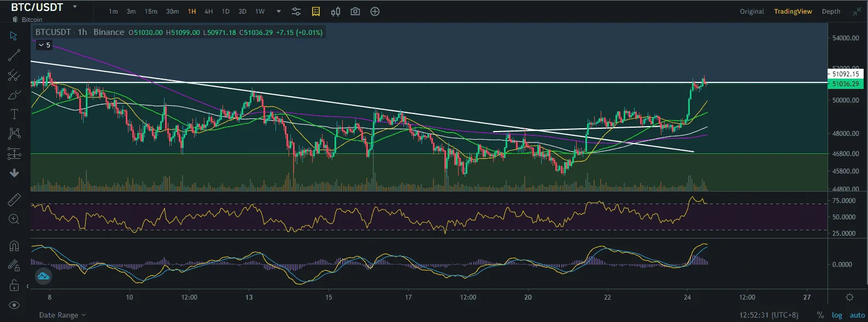This screenshot has height=322, width=868.
Task: Click the plus circle add icon
Action: point(375,11)
